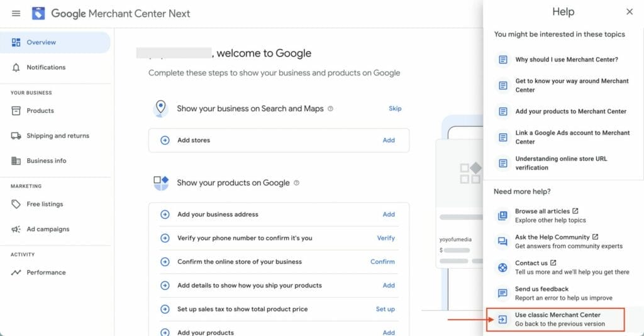Open Performance under Activity
The width and height of the screenshot is (644, 336).
[x=46, y=273]
